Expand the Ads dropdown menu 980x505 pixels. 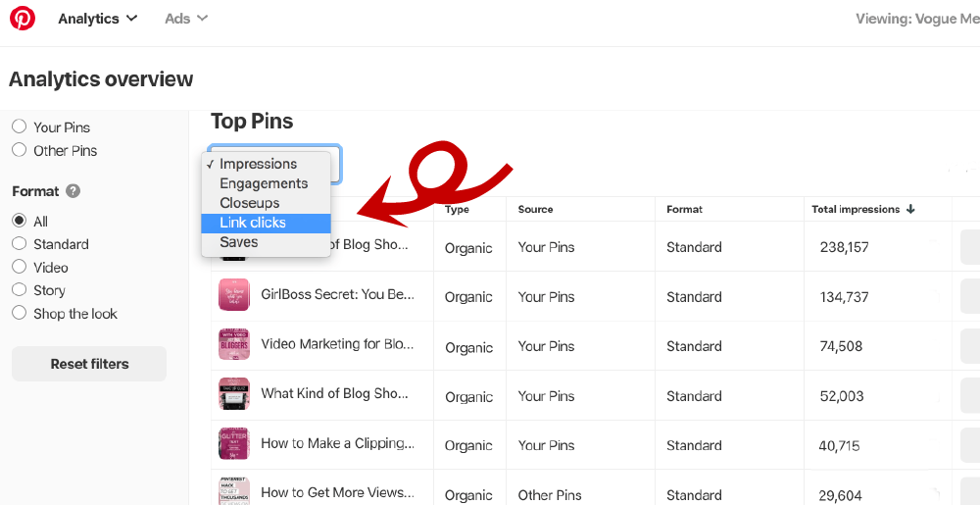point(186,19)
